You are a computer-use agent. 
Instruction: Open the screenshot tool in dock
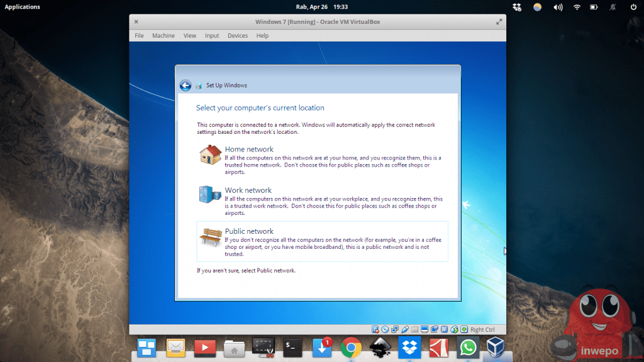263,347
